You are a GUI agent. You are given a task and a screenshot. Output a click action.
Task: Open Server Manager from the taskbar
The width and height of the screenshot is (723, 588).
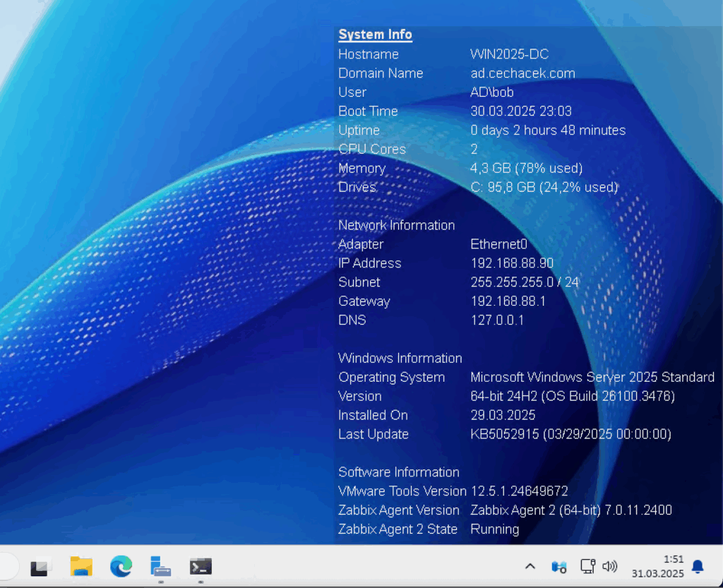[160, 566]
